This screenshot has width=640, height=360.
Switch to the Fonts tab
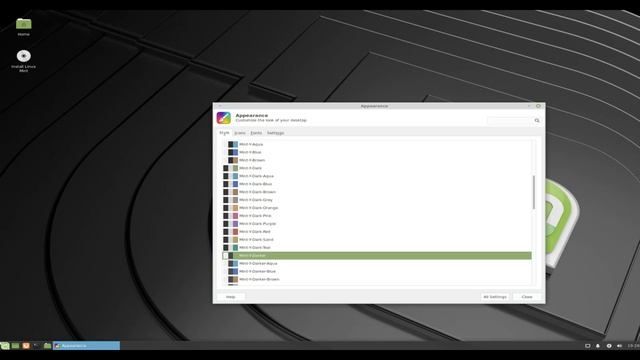coord(256,133)
